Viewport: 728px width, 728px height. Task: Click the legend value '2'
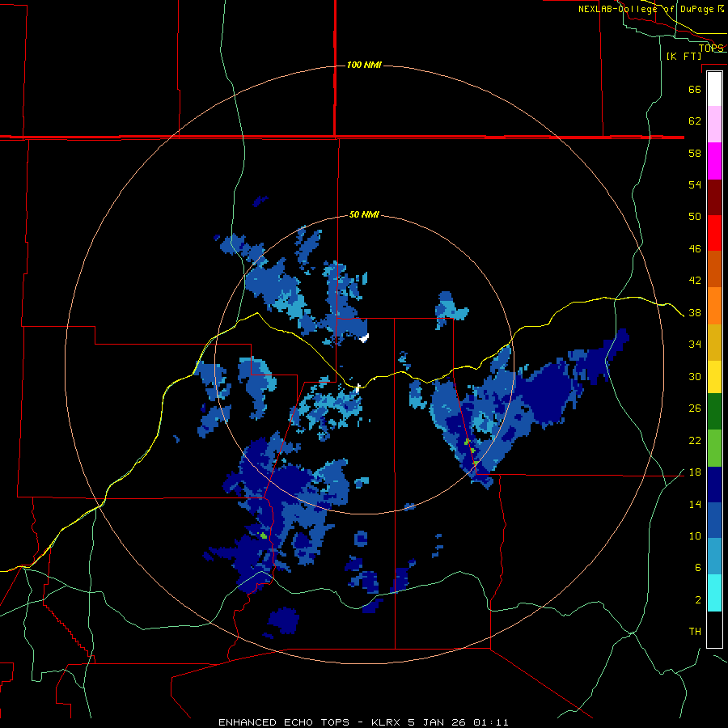coord(698,600)
